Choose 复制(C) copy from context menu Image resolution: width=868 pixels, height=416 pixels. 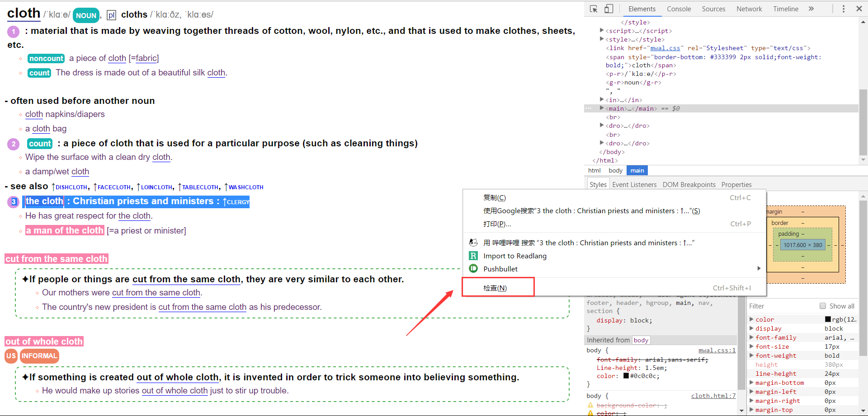pos(614,197)
